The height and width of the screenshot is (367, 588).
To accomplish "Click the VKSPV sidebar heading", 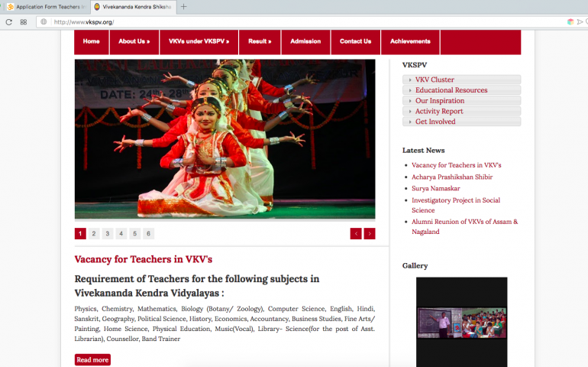I will coord(415,65).
